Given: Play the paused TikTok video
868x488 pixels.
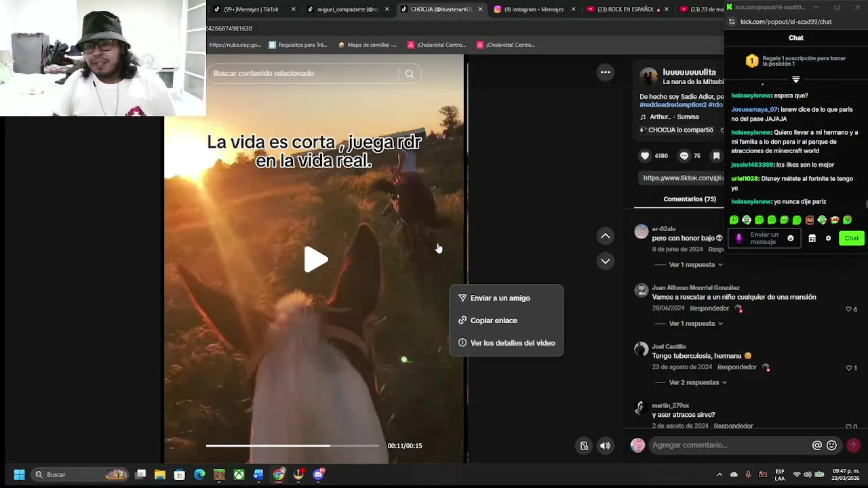Looking at the screenshot, I should [x=316, y=260].
